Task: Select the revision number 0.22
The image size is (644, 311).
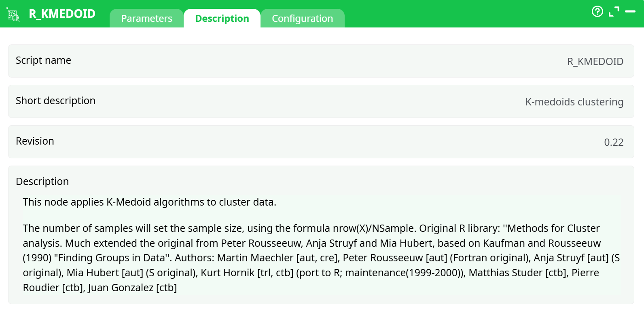Action: pos(613,142)
